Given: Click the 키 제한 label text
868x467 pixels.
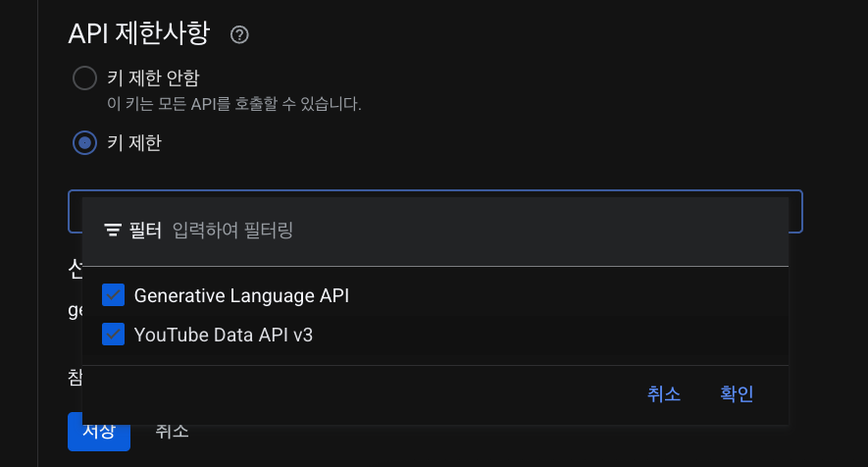Looking at the screenshot, I should 133,143.
